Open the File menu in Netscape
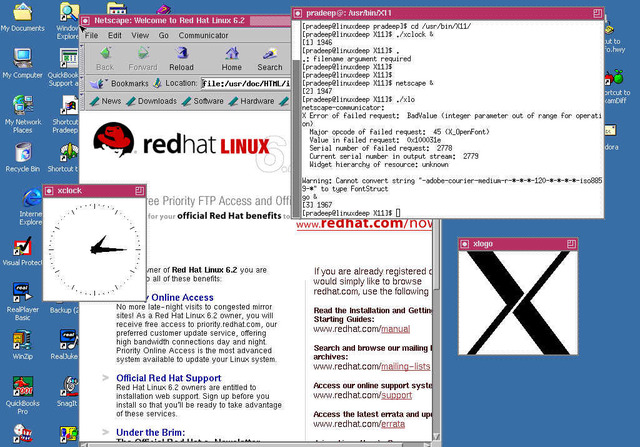Image resolution: width=640 pixels, height=447 pixels. (x=91, y=36)
